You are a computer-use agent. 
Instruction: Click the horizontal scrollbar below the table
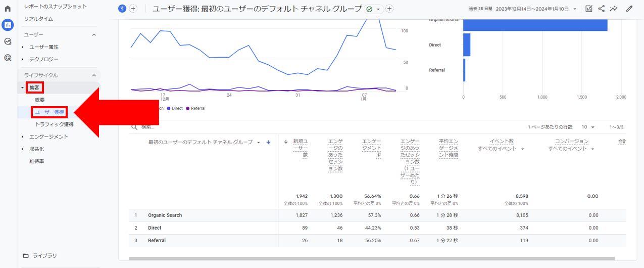[372, 258]
